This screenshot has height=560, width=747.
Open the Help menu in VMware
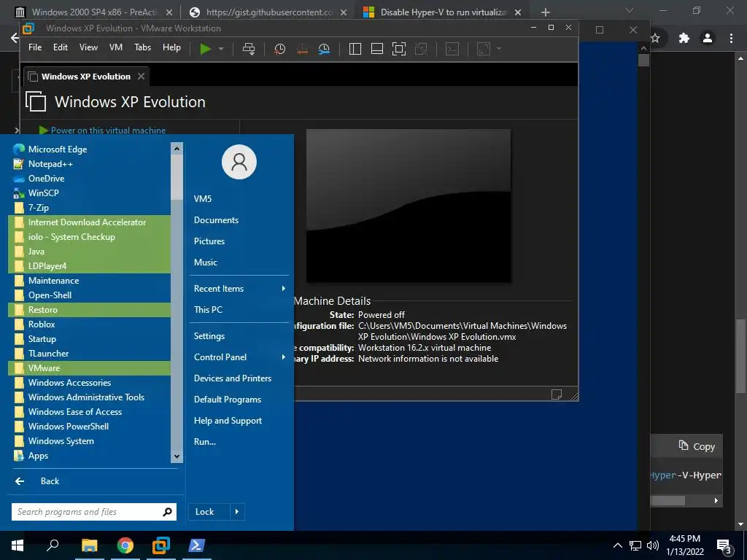pos(171,47)
